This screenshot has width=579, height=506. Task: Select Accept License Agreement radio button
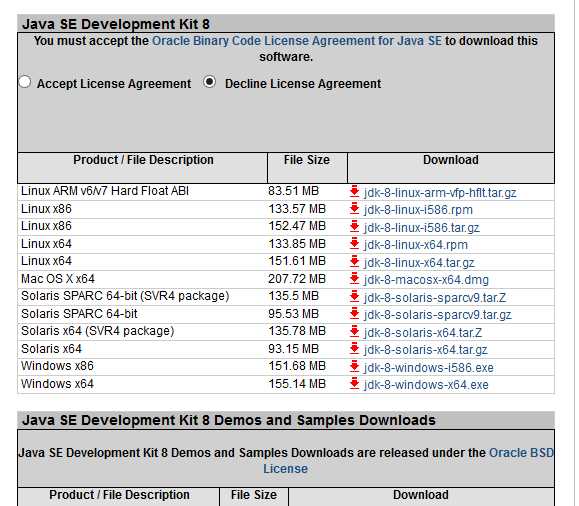pos(25,82)
